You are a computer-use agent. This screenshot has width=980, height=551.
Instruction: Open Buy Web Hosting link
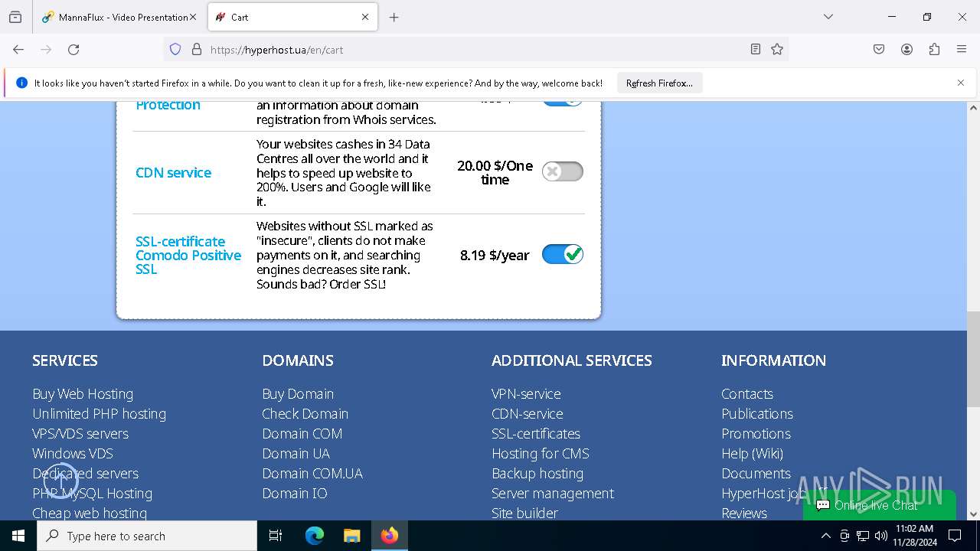83,393
